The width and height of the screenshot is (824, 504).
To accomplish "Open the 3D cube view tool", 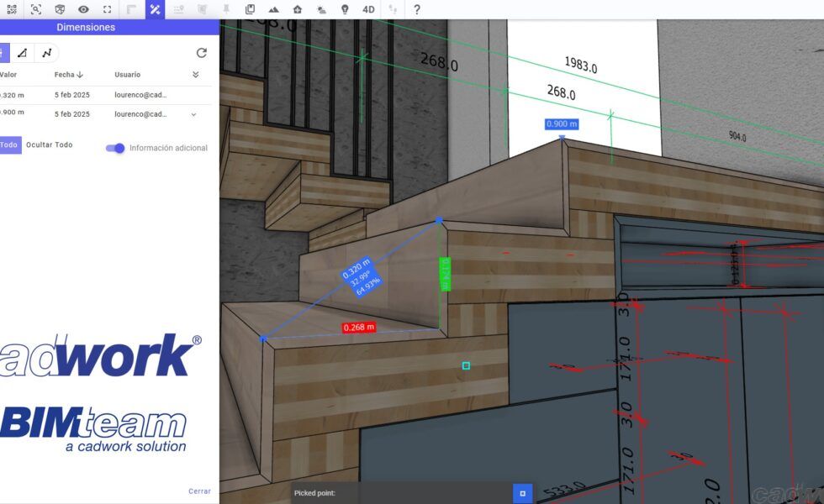I will pos(60,9).
